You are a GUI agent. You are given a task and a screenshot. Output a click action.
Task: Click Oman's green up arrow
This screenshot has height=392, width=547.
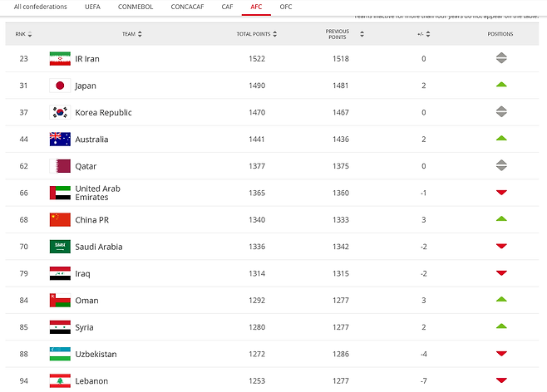click(501, 299)
